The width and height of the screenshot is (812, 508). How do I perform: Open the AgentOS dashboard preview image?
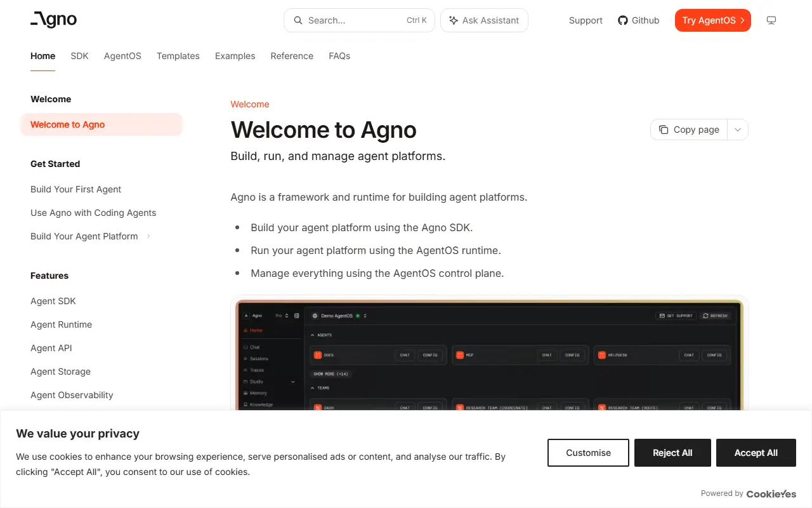tap(489, 354)
